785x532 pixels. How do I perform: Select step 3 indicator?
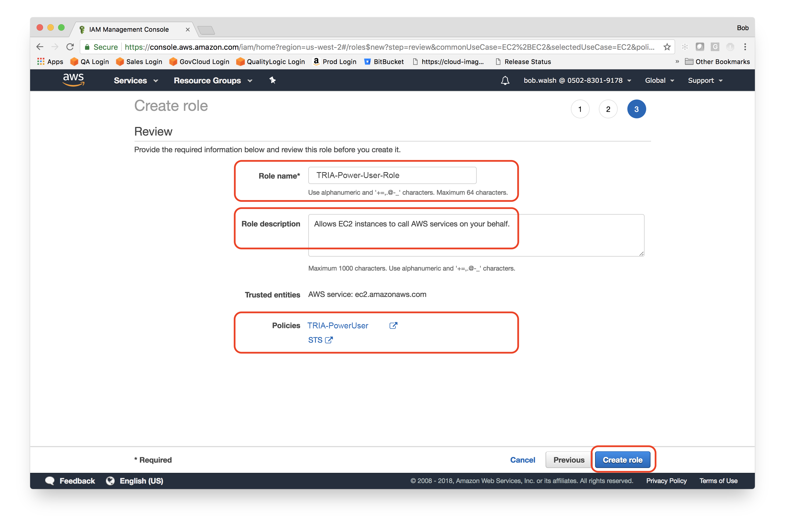(x=637, y=109)
